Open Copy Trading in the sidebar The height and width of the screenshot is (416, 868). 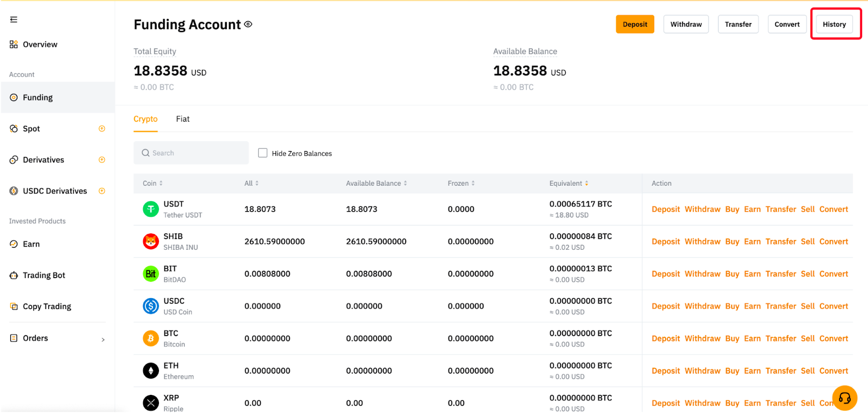(x=47, y=306)
